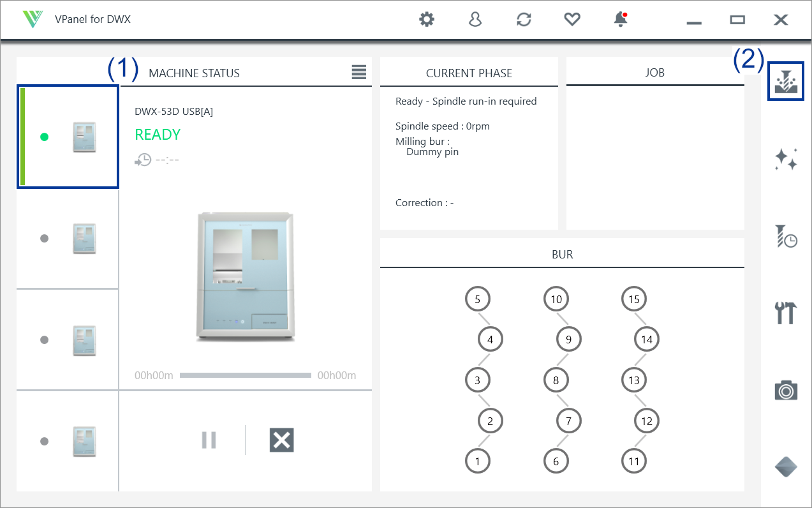Select bur slot 5
This screenshot has width=812, height=508.
coord(478,299)
